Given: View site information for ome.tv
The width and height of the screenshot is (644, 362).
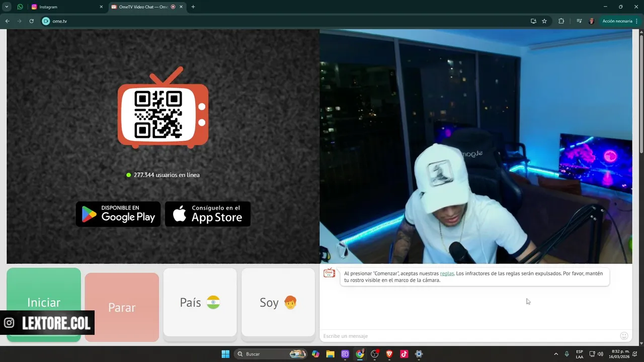Looking at the screenshot, I should point(46,21).
